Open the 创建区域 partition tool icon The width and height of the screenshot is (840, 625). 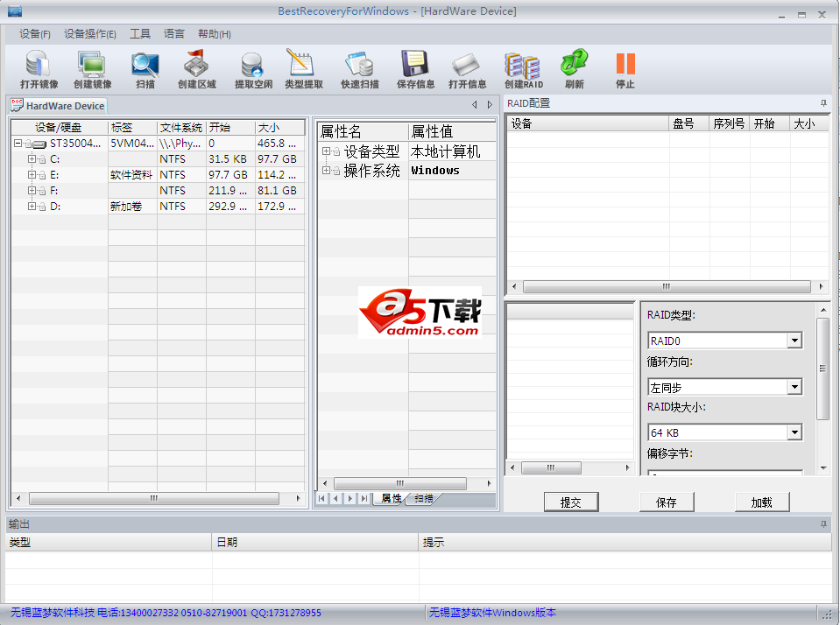click(x=195, y=68)
